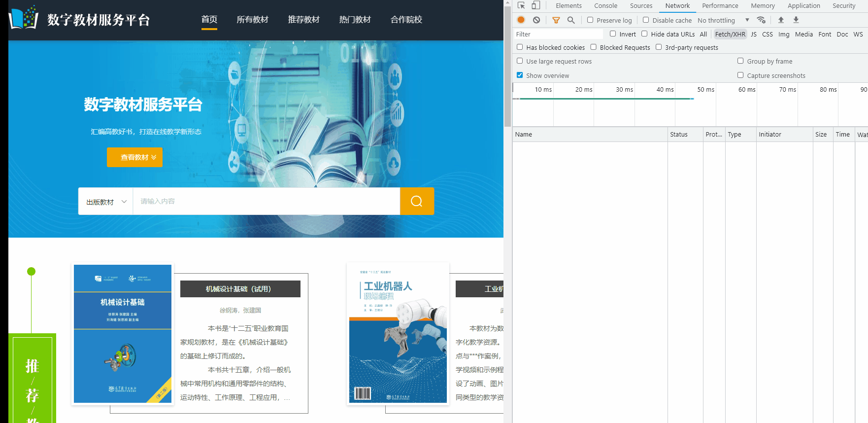Filter requests by Img type
Image resolution: width=868 pixels, height=423 pixels.
click(x=784, y=34)
